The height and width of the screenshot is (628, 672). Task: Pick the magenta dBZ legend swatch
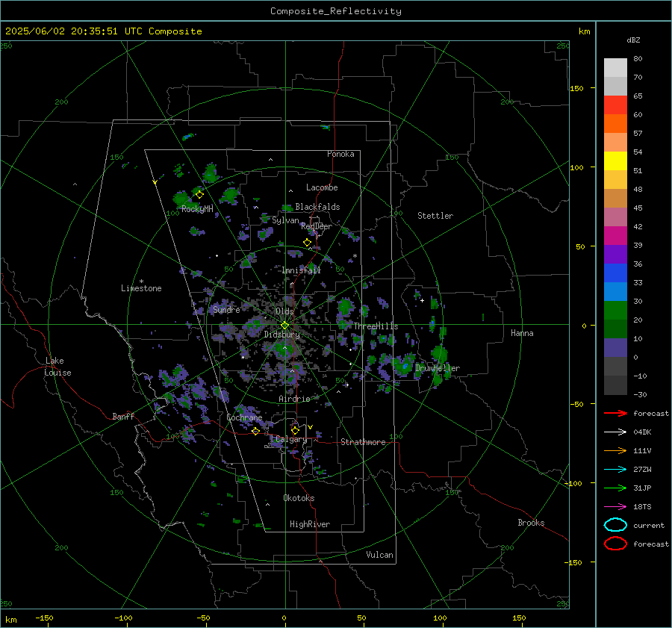[x=615, y=235]
